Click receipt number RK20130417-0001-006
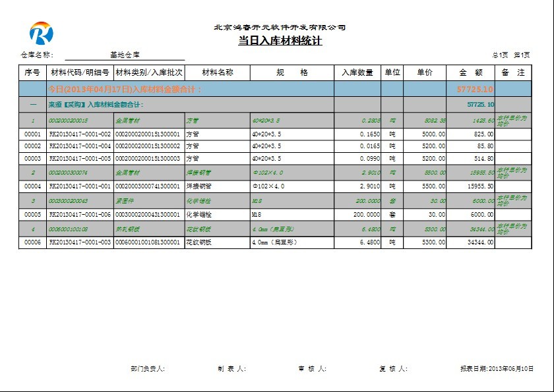 (80, 215)
